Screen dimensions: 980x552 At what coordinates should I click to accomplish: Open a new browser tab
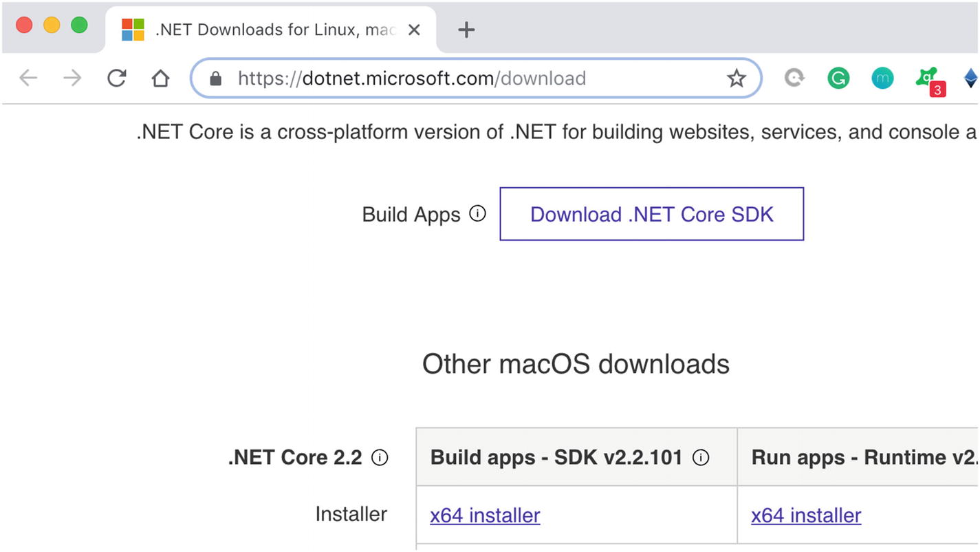[466, 30]
